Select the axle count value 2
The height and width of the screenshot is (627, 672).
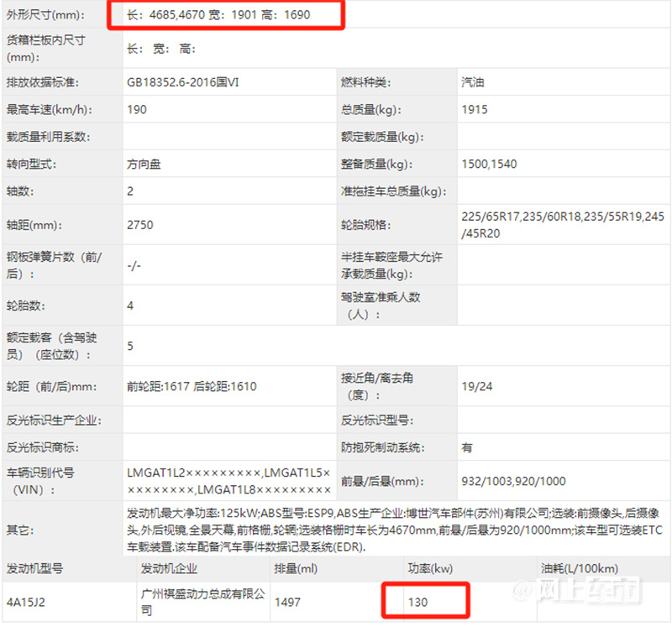pos(130,191)
